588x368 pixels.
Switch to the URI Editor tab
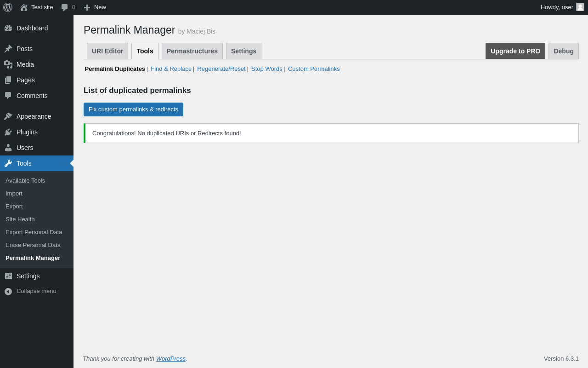pos(107,51)
